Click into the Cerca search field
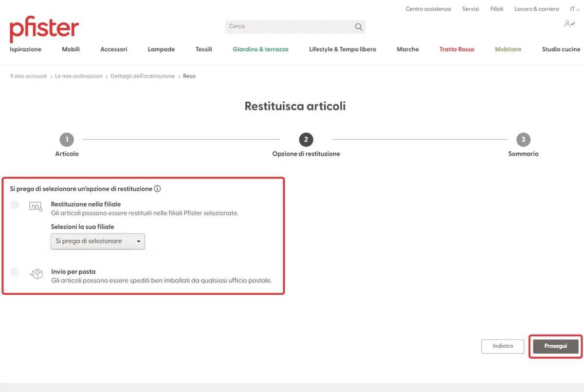This screenshot has height=392, width=584. pos(290,27)
